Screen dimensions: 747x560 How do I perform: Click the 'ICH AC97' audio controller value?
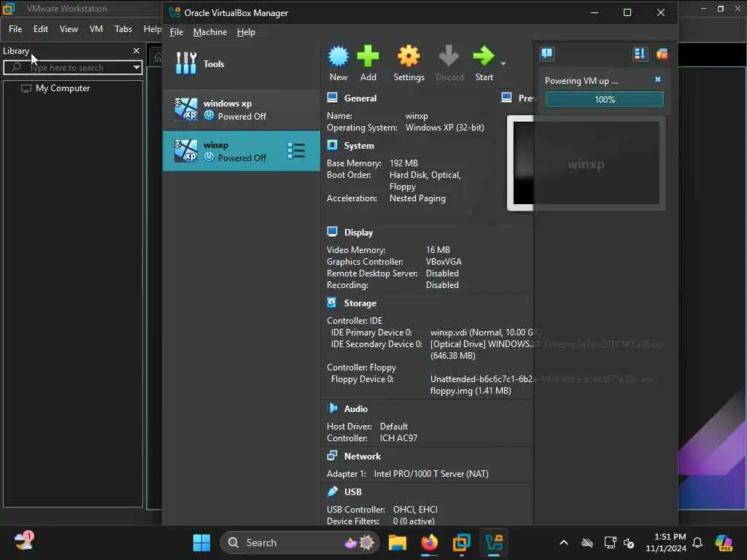[398, 438]
